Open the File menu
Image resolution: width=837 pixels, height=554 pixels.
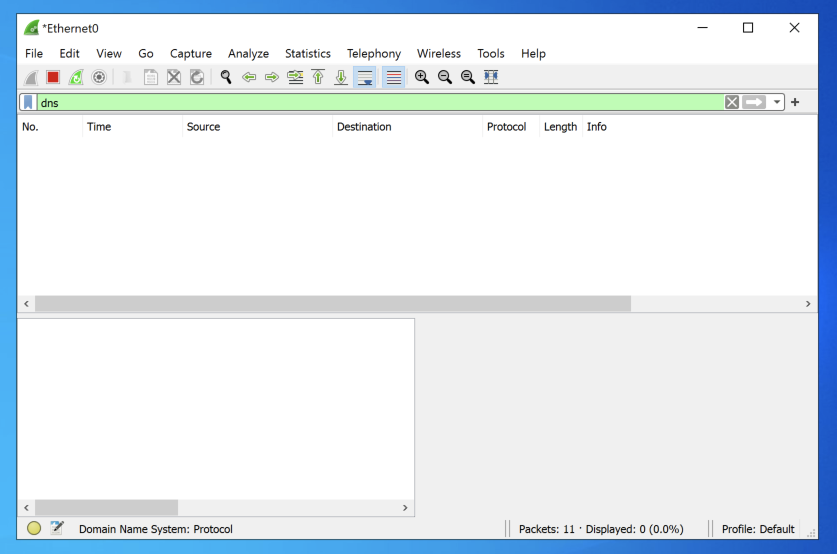pos(34,53)
